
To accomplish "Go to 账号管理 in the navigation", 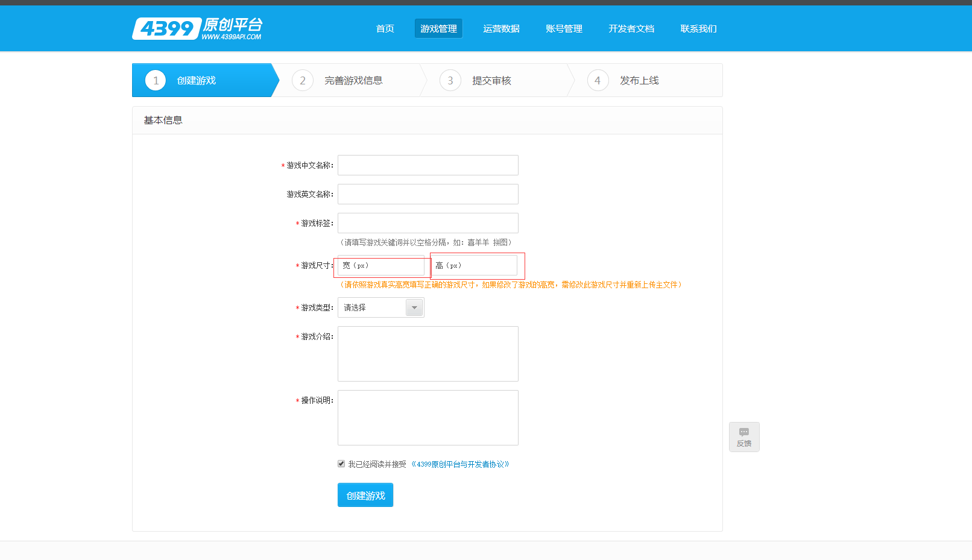I will pos(563,28).
